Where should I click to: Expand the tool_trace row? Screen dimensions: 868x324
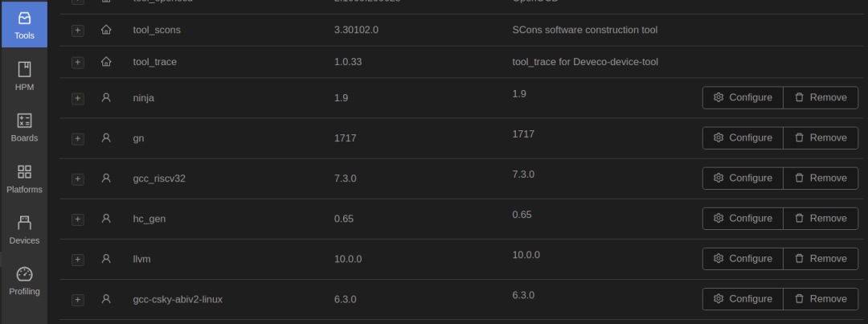coord(78,63)
